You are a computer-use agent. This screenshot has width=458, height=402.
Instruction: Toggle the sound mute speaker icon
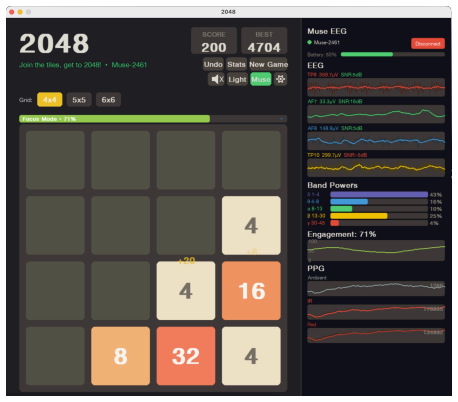(216, 79)
